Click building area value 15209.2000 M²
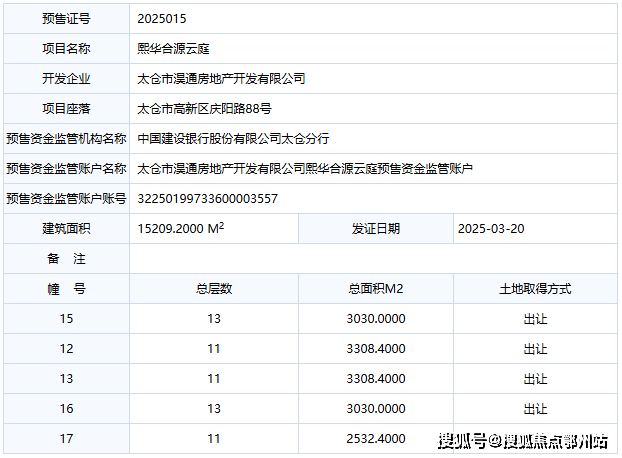 coord(181,228)
